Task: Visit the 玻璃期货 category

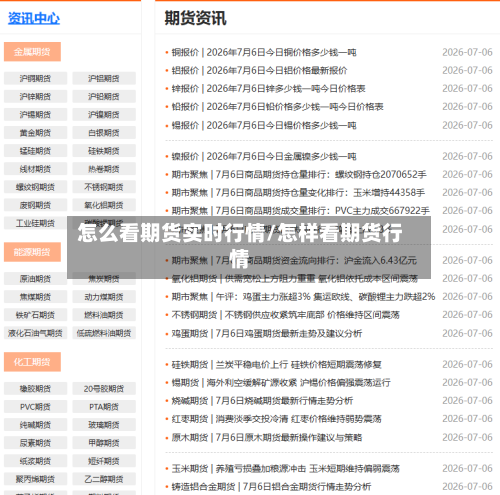Action: click(104, 425)
